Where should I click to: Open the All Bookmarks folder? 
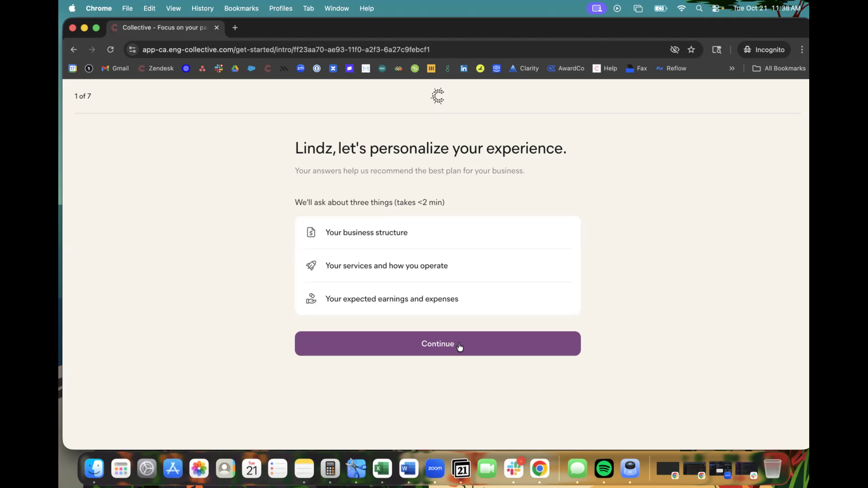pyautogui.click(x=779, y=68)
